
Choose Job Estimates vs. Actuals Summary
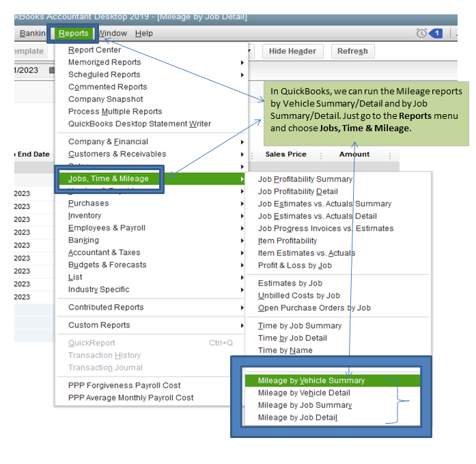[x=338, y=204]
